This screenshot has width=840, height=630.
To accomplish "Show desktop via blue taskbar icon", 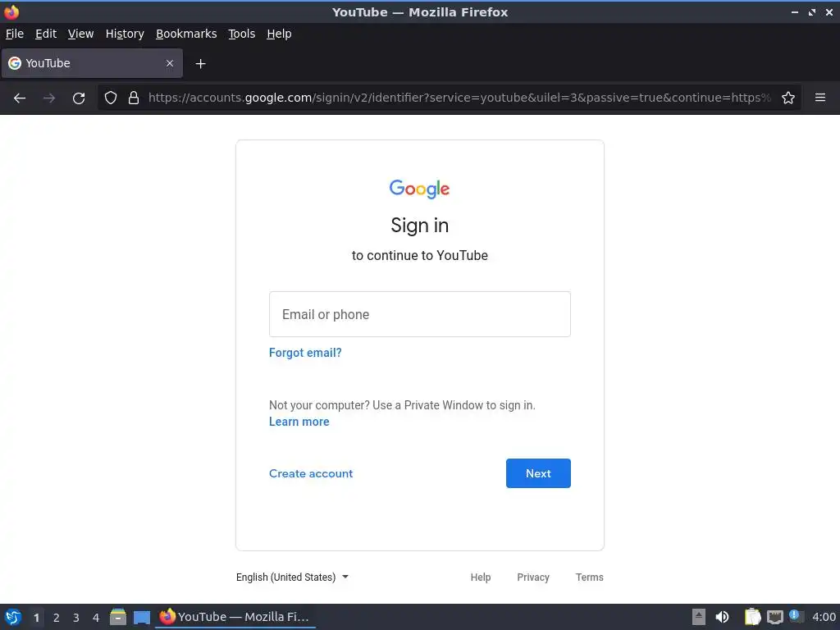I will [x=142, y=617].
